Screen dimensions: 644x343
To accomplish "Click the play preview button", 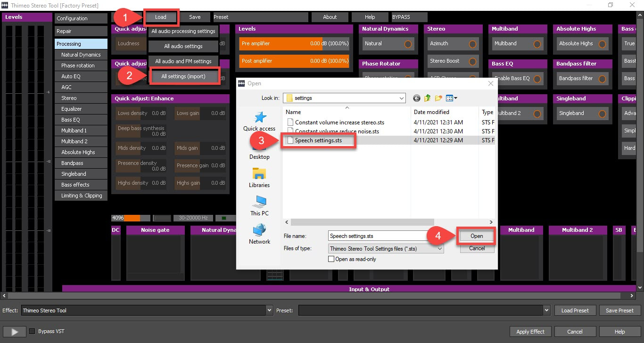I will click(x=15, y=332).
